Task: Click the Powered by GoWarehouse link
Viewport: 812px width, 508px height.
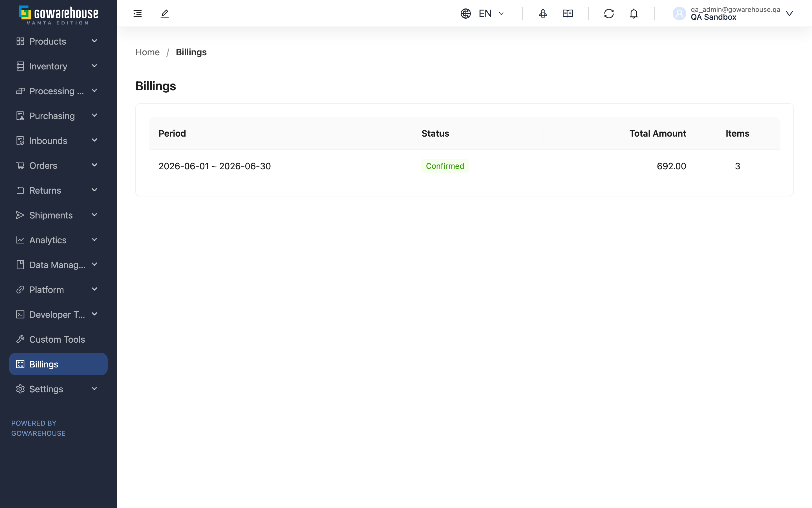Action: (x=38, y=428)
